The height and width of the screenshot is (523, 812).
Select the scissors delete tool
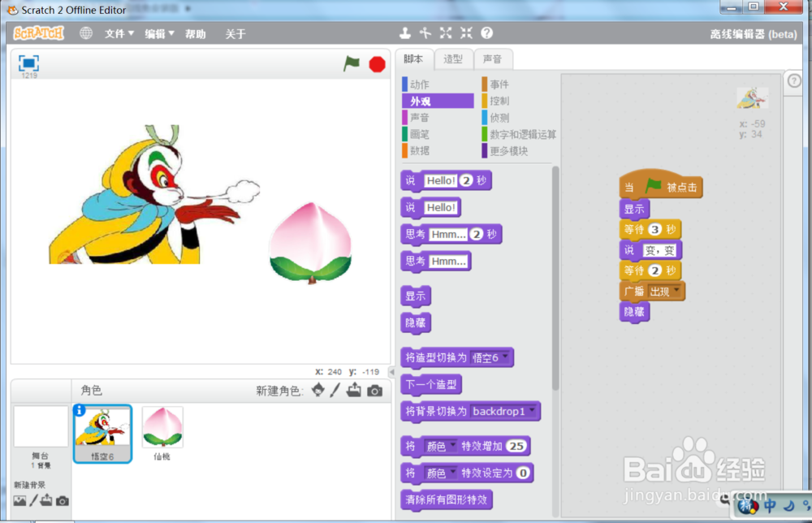[425, 33]
